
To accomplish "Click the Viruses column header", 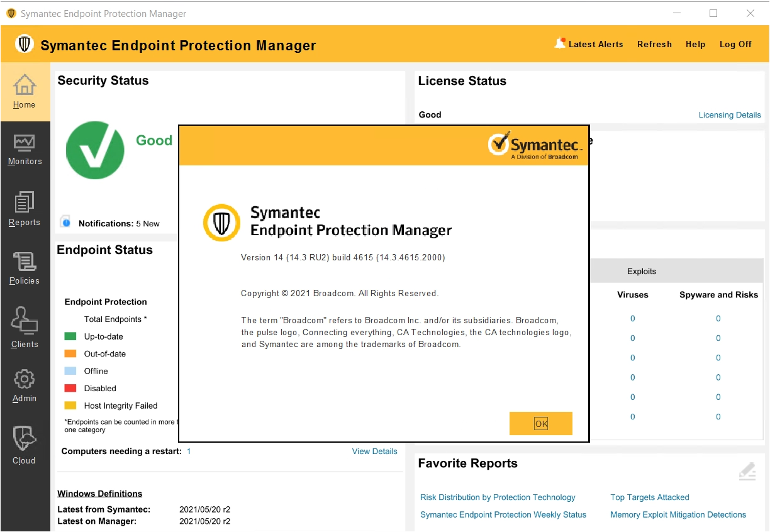I will click(633, 294).
